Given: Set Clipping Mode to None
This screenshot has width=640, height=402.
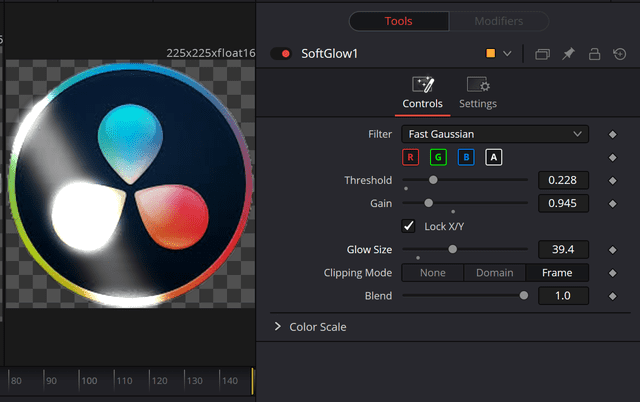Looking at the screenshot, I should pos(433,273).
